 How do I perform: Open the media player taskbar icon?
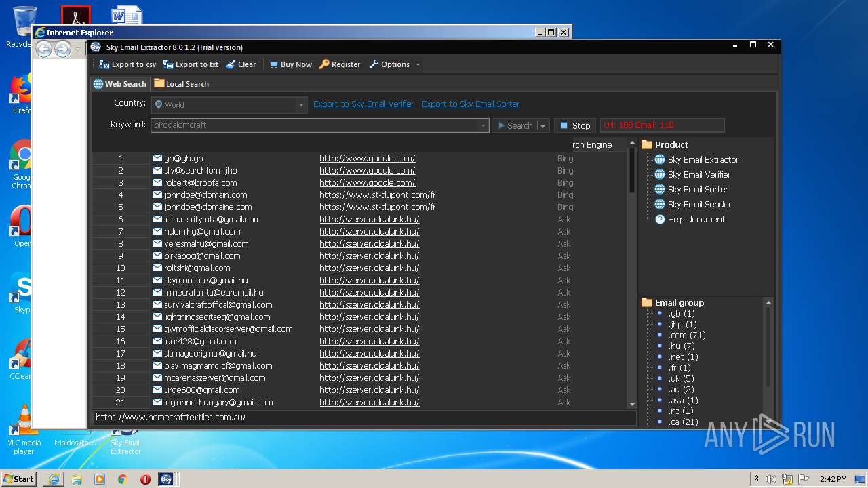(100, 479)
